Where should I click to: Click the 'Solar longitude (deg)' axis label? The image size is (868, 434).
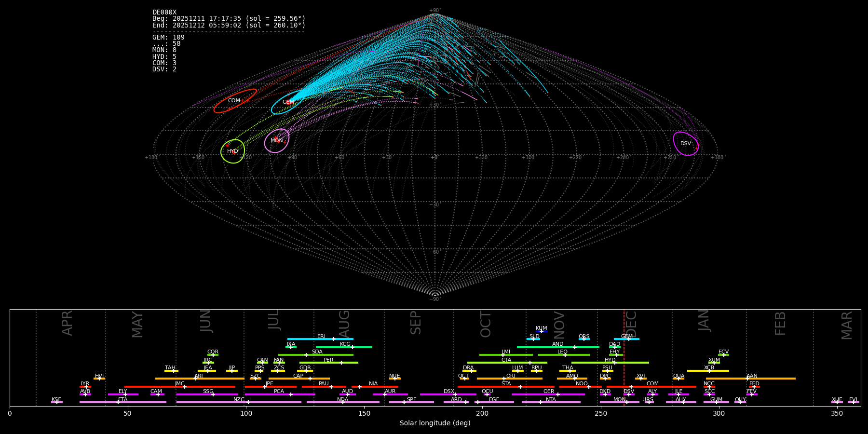pyautogui.click(x=435, y=423)
